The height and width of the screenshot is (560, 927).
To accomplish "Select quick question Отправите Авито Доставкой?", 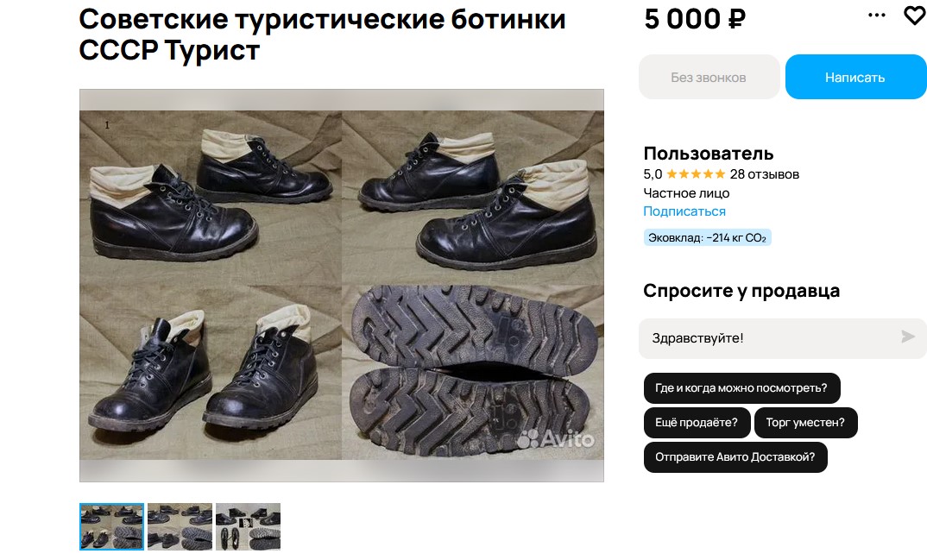I will coord(735,457).
